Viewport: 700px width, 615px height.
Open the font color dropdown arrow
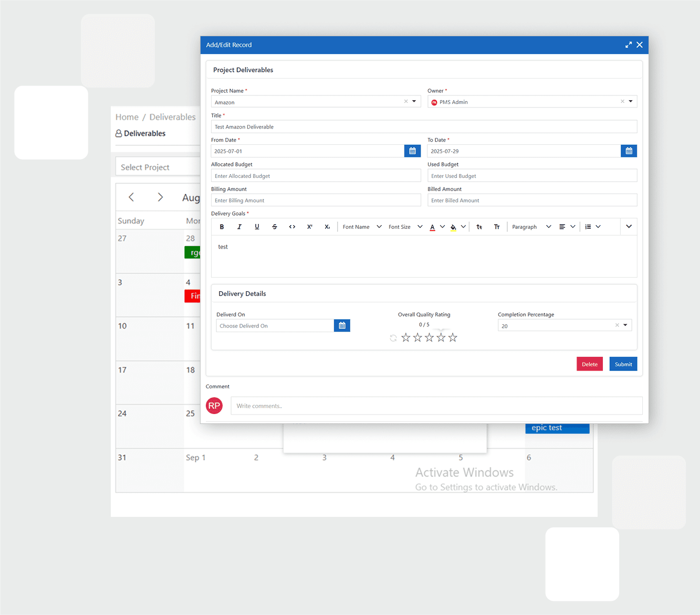tap(442, 227)
